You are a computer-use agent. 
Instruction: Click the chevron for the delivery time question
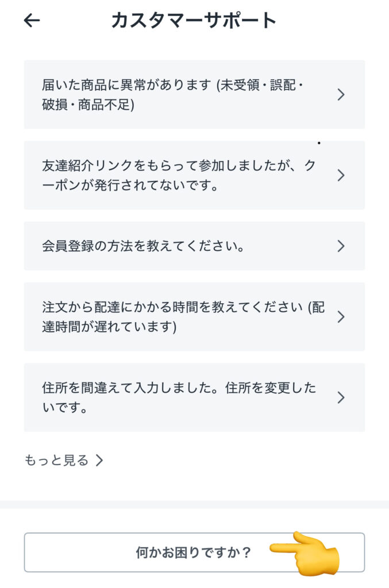[341, 316]
